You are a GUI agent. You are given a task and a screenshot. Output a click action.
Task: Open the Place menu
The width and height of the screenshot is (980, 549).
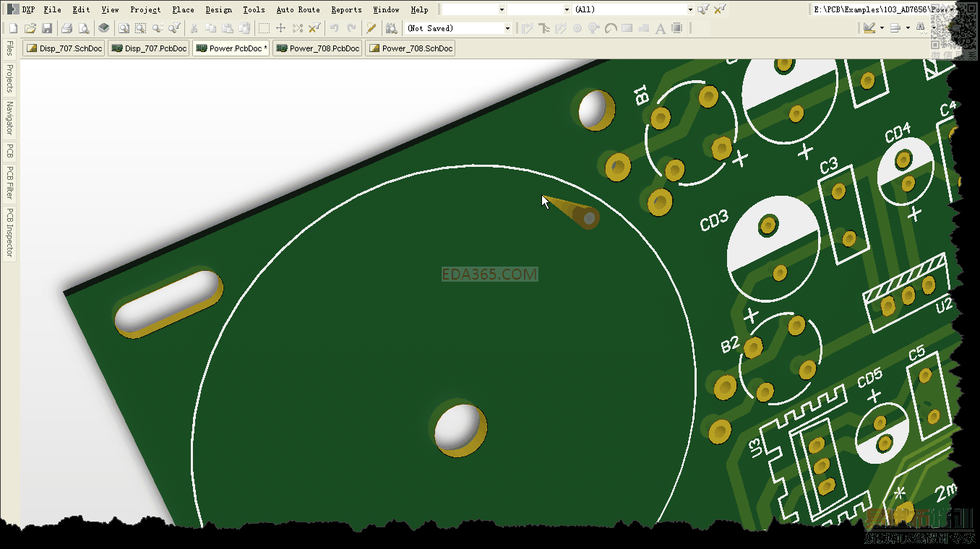[x=183, y=9]
